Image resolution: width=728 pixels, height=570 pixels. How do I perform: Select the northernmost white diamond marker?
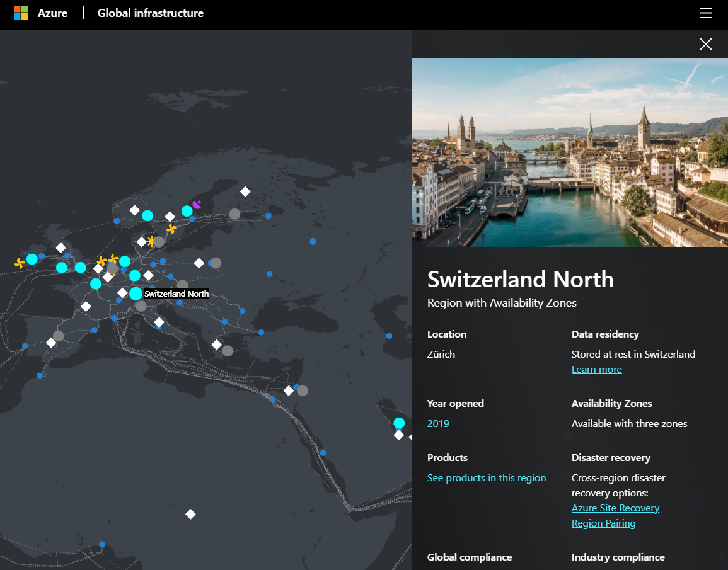245,191
